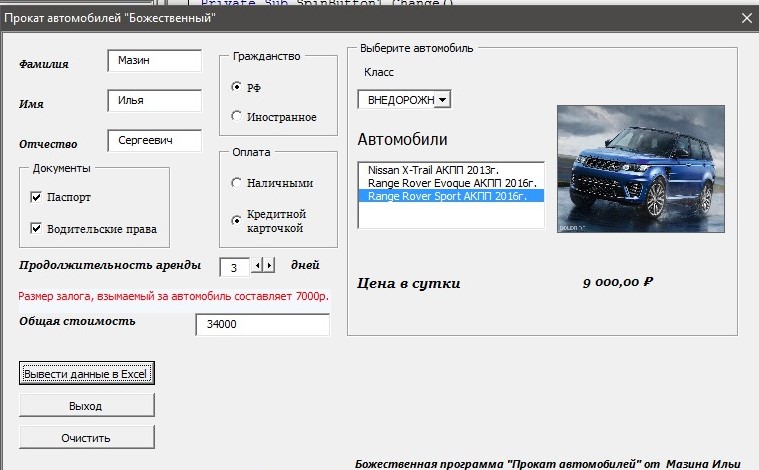This screenshot has height=470, width=759.
Task: Click the Имя field containing Илья
Action: [154, 101]
